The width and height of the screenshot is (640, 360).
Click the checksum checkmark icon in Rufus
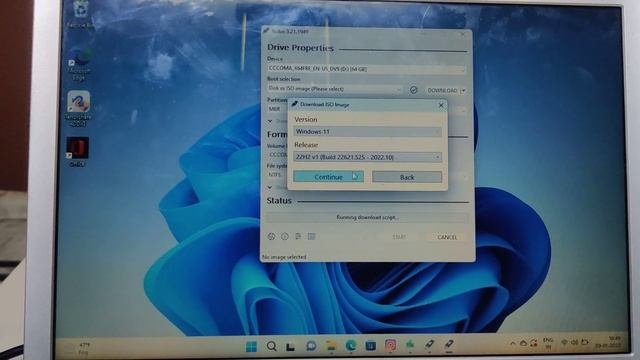coord(413,90)
